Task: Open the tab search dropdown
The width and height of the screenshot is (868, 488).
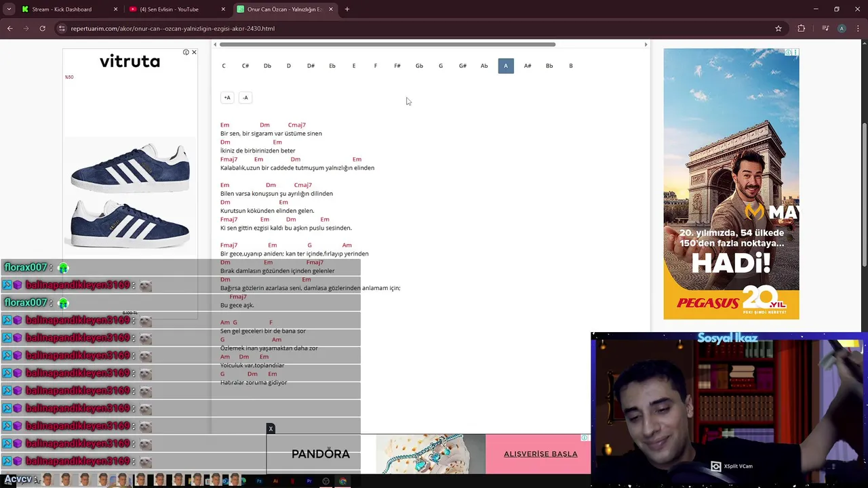Action: tap(9, 9)
